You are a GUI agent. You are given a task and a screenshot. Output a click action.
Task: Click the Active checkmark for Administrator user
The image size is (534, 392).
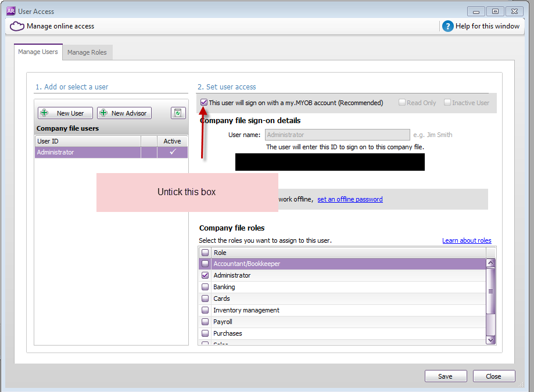point(173,152)
